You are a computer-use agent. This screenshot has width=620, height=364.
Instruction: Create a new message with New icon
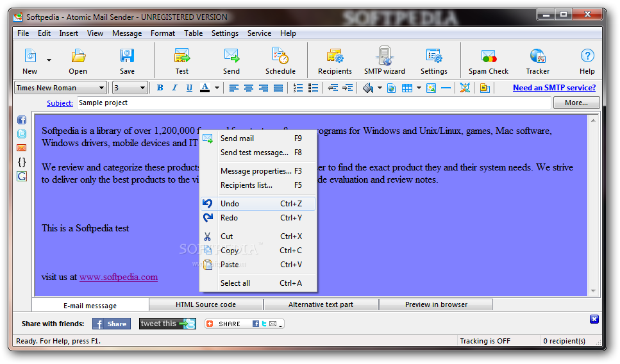click(x=30, y=60)
